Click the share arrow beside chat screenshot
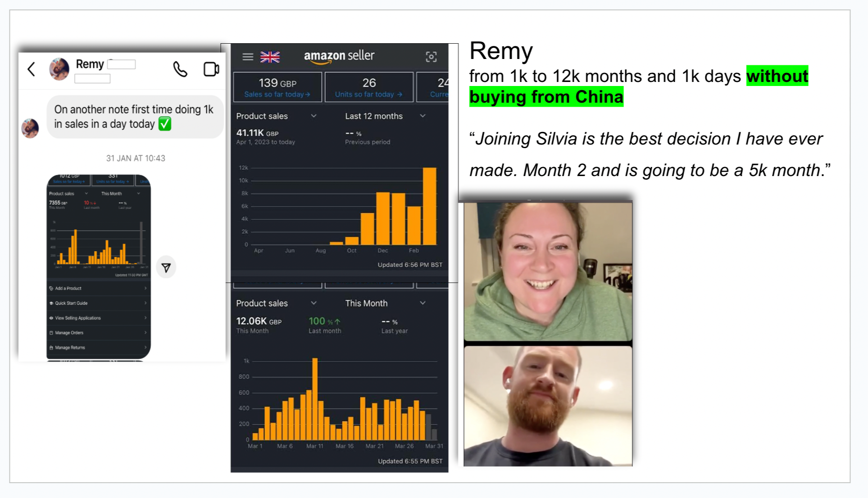This screenshot has width=868, height=498. point(166,268)
